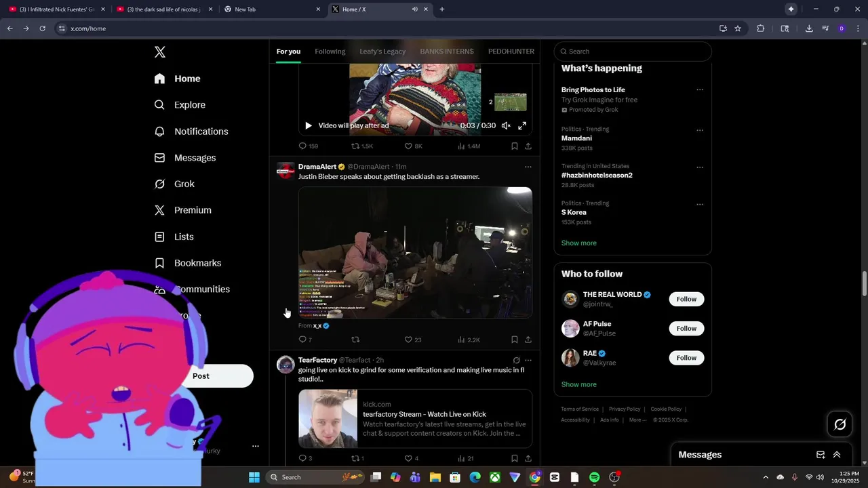Open Messages from the sidebar

point(185,158)
